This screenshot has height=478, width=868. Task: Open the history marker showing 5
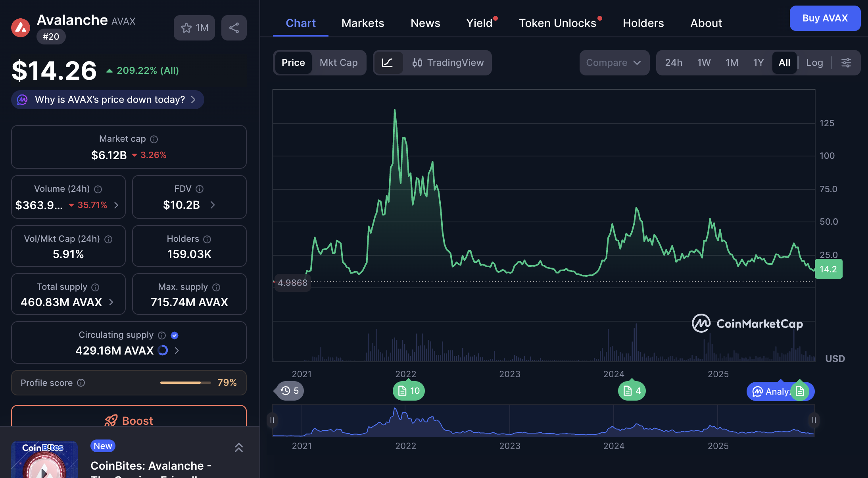click(290, 391)
